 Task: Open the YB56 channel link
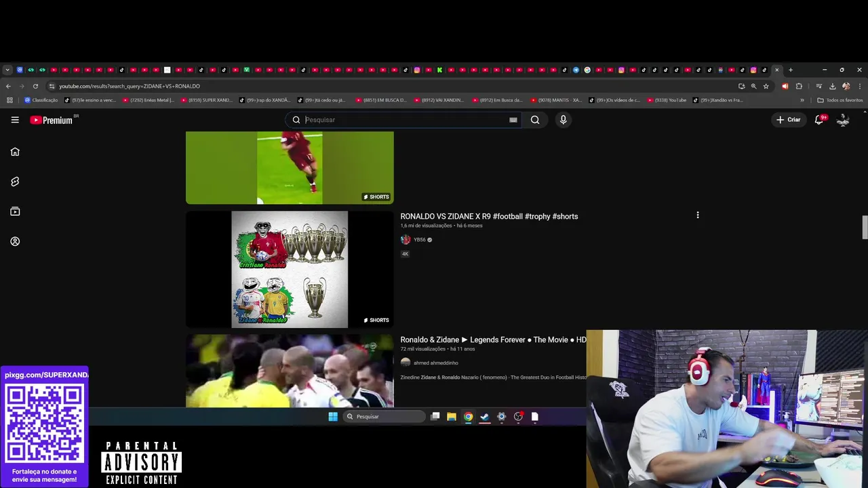coord(420,239)
